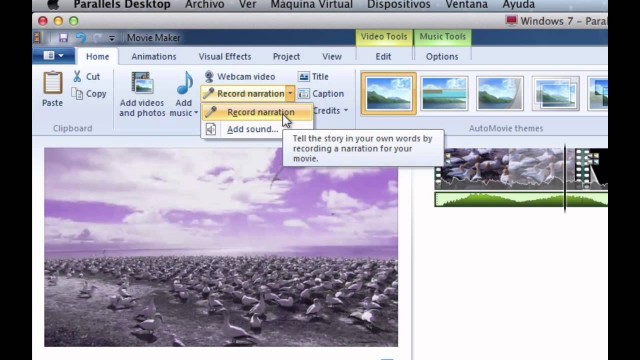The height and width of the screenshot is (360, 640).
Task: Open the Music Tools Options tab
Action: pos(442,56)
